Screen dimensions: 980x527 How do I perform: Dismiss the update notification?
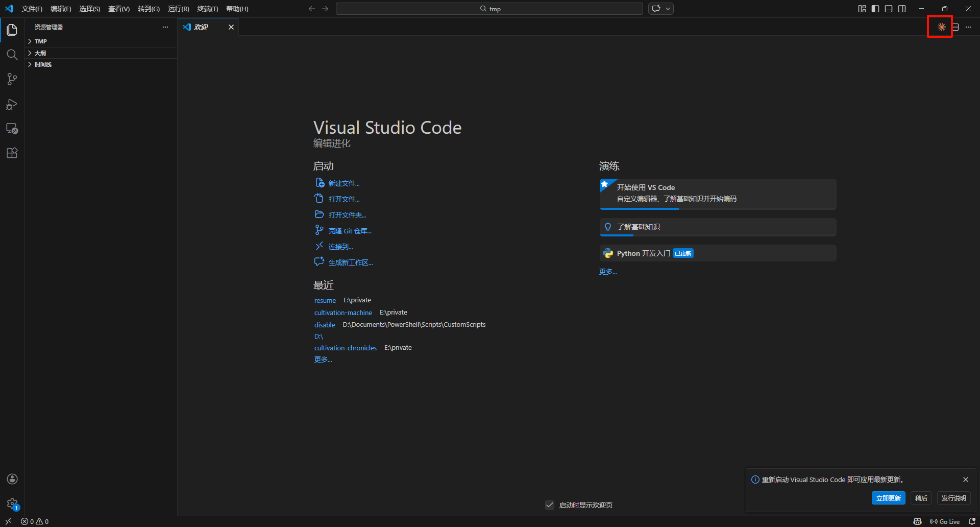pos(966,480)
